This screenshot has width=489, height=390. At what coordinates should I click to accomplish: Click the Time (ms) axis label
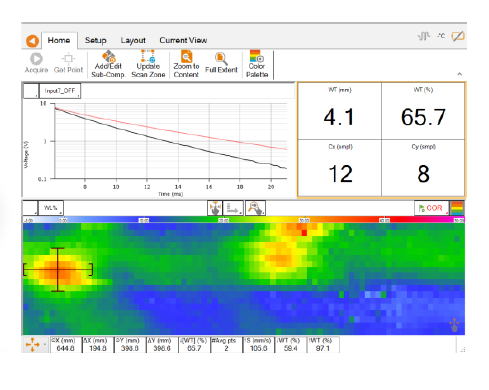(170, 194)
